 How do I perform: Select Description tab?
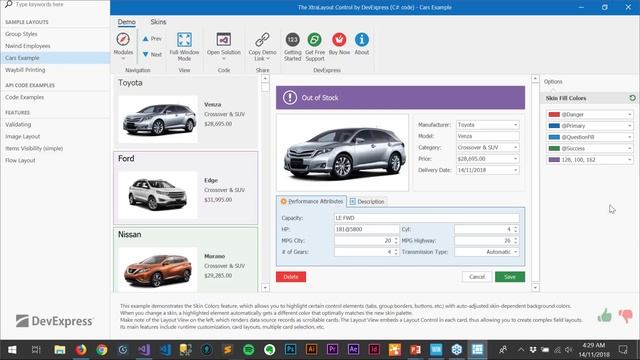[367, 202]
